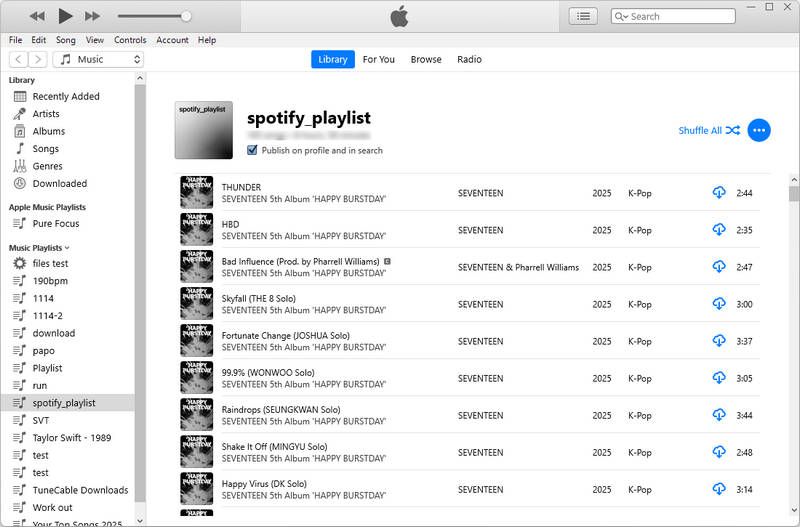Open the Song menu
This screenshot has width=800, height=527.
65,40
